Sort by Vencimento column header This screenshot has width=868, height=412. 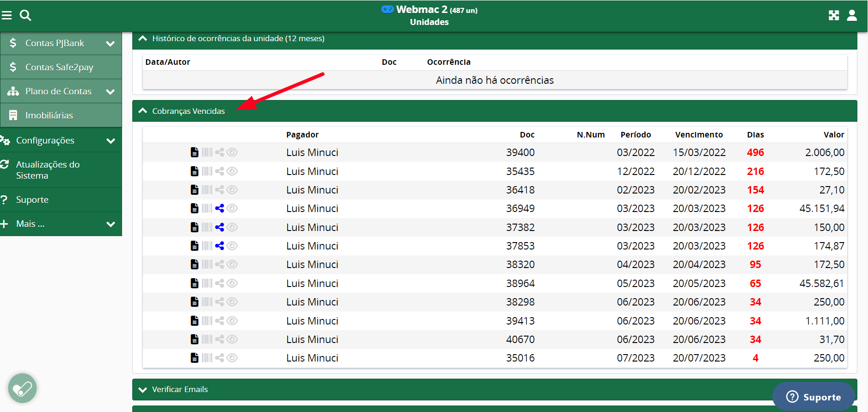(699, 135)
